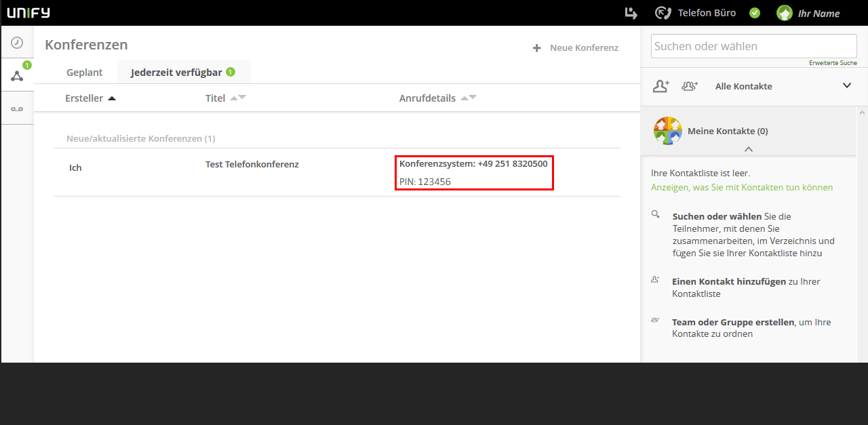Click the Telefon Büro device icon

[x=663, y=13]
